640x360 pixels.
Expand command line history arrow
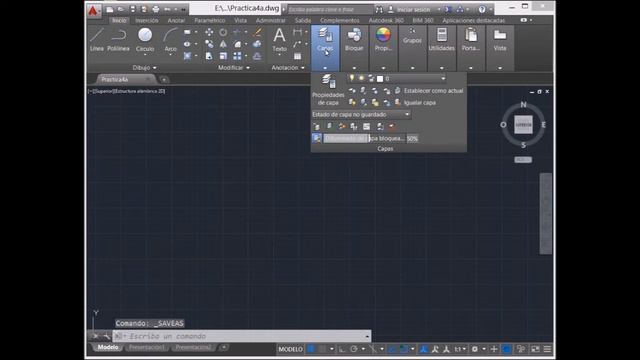367,336
